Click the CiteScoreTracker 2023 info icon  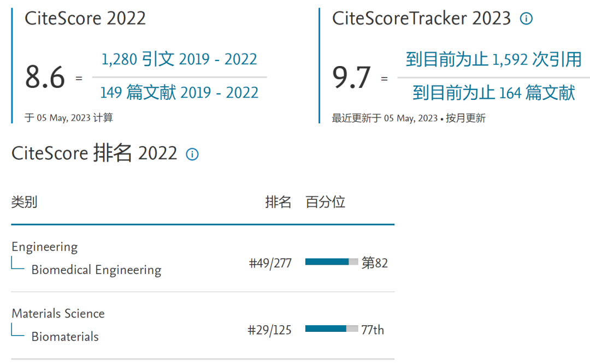(x=526, y=19)
